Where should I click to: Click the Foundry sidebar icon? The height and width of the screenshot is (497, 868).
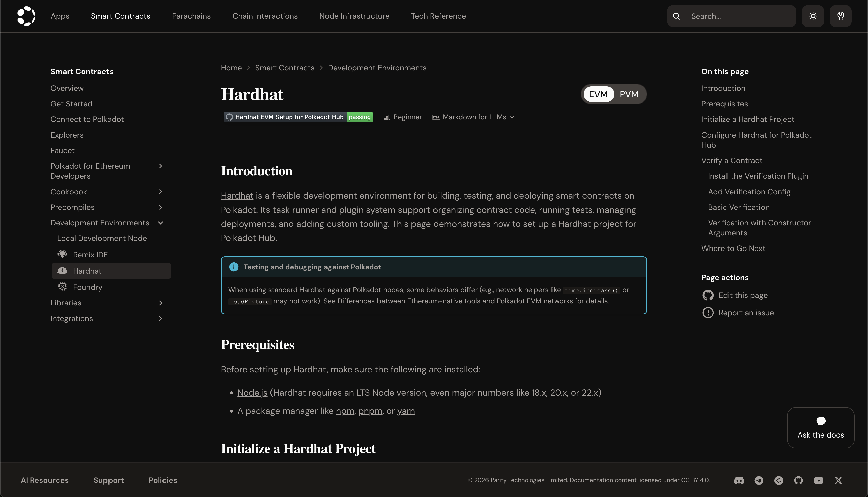pos(62,287)
